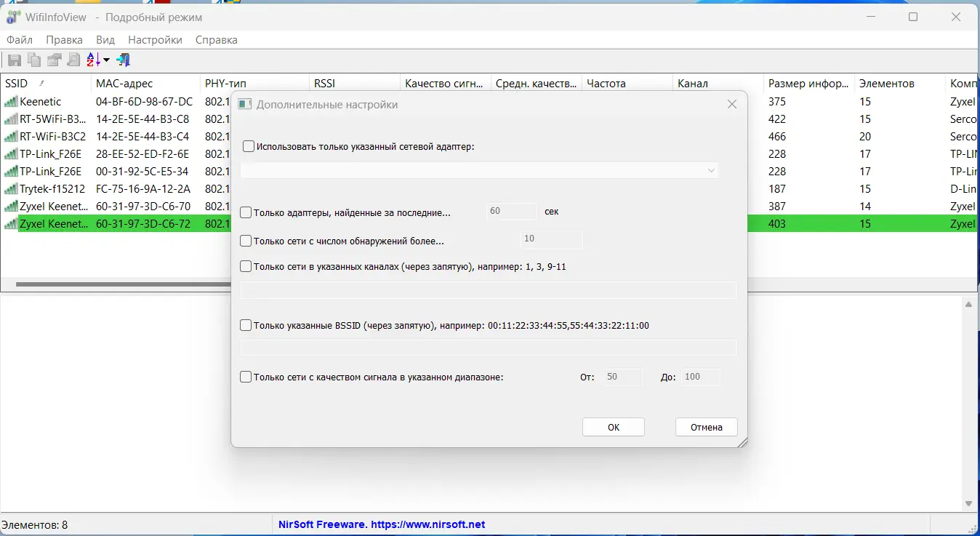
Task: Click the BSSID list text field
Action: click(489, 348)
